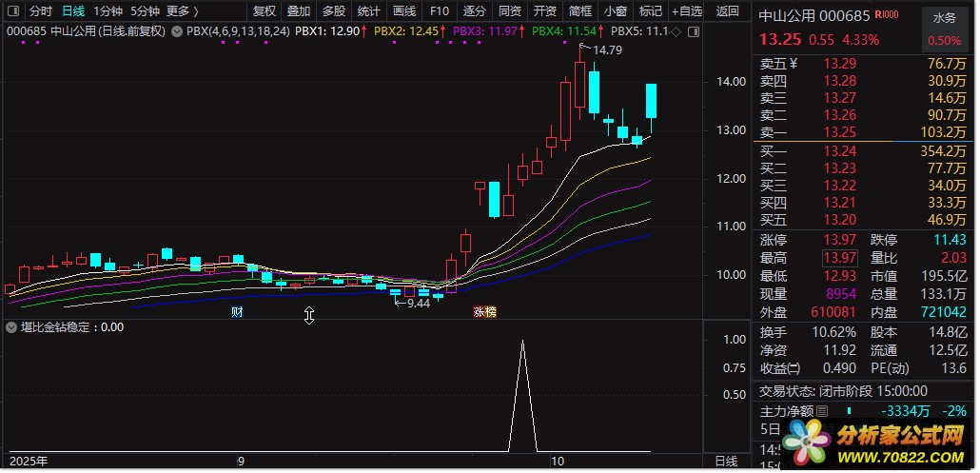Click the 涨榜 marker below the candles

click(484, 312)
